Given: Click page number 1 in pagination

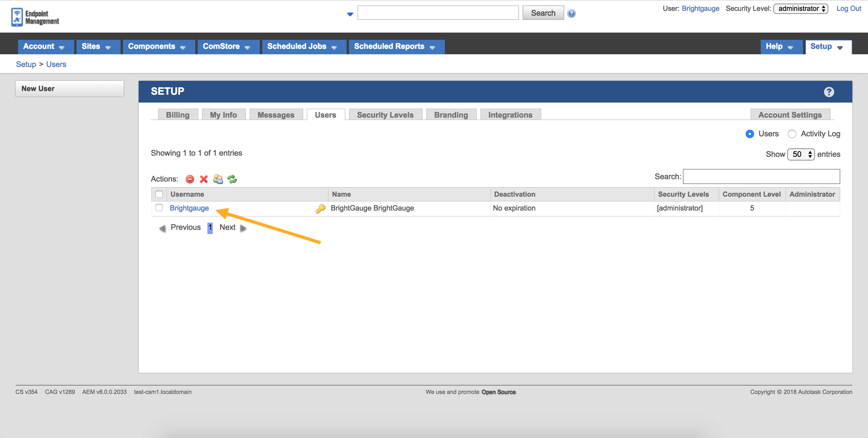Looking at the screenshot, I should click(209, 228).
